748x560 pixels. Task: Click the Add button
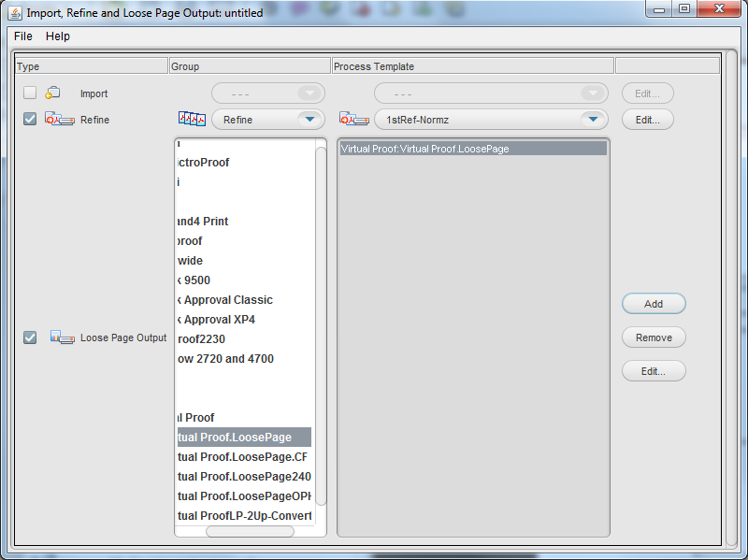pyautogui.click(x=654, y=304)
